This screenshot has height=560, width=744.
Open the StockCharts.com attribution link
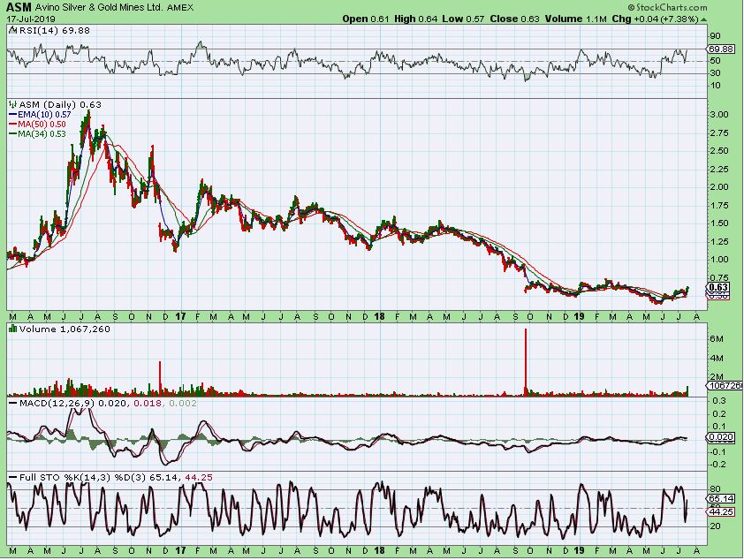coord(667,8)
